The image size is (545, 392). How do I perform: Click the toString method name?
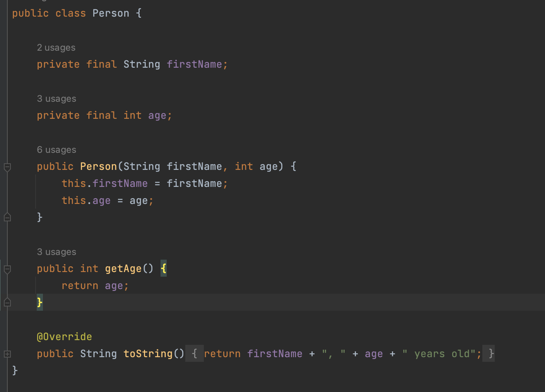point(148,354)
